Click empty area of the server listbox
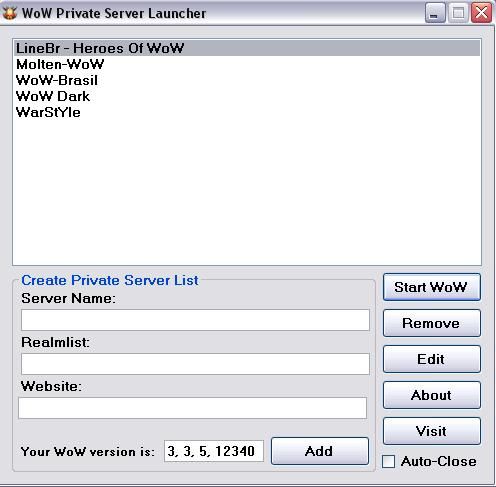This screenshot has width=496, height=487. click(247, 193)
